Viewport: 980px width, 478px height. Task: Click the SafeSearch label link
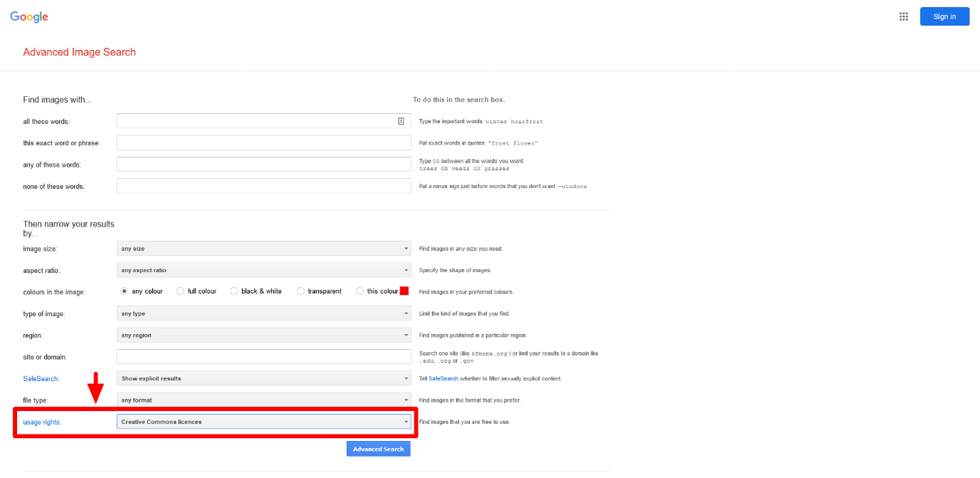[x=41, y=378]
